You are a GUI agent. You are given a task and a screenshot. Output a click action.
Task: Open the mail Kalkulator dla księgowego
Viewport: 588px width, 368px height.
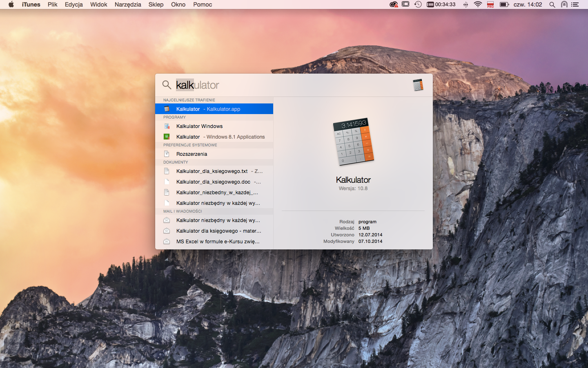tap(214, 231)
